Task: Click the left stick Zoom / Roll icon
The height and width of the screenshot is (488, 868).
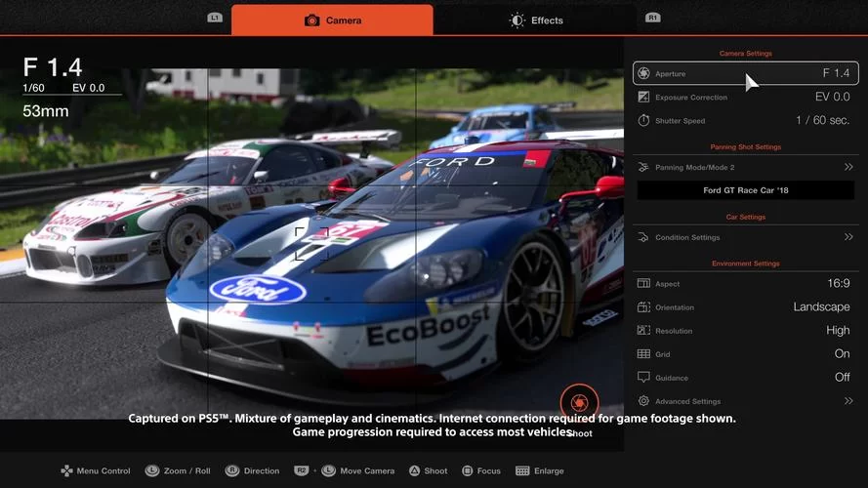Action: 152,470
